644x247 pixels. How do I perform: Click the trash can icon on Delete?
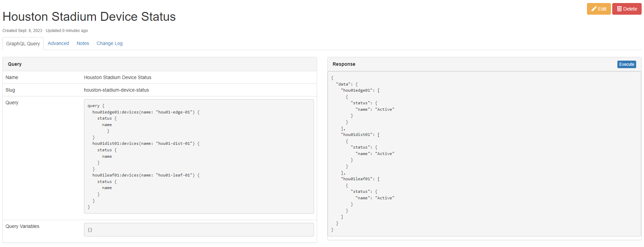tap(619, 9)
